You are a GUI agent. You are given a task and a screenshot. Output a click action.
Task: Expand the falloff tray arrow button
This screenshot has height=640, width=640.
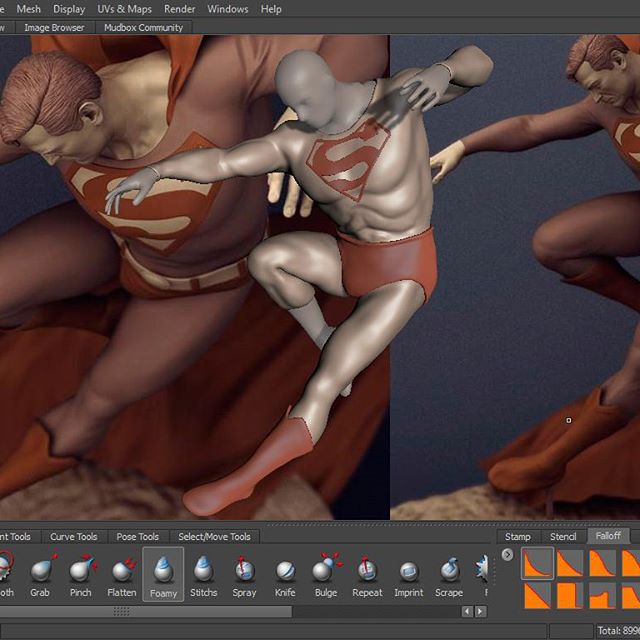click(x=507, y=555)
